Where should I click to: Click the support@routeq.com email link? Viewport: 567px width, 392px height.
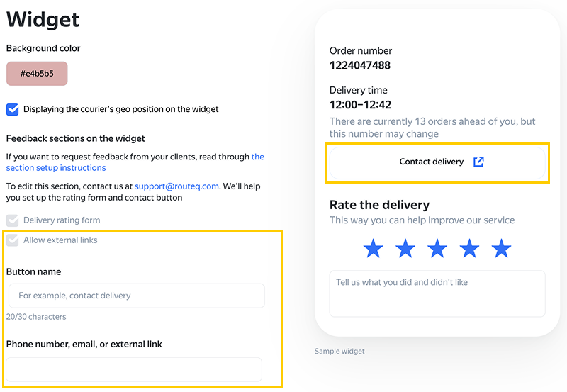coord(177,186)
